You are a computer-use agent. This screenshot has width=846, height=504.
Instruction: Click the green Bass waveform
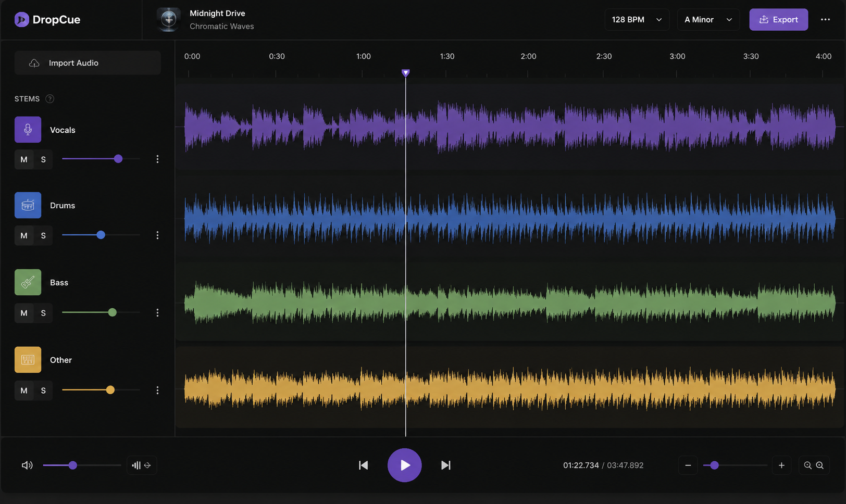[x=510, y=303]
